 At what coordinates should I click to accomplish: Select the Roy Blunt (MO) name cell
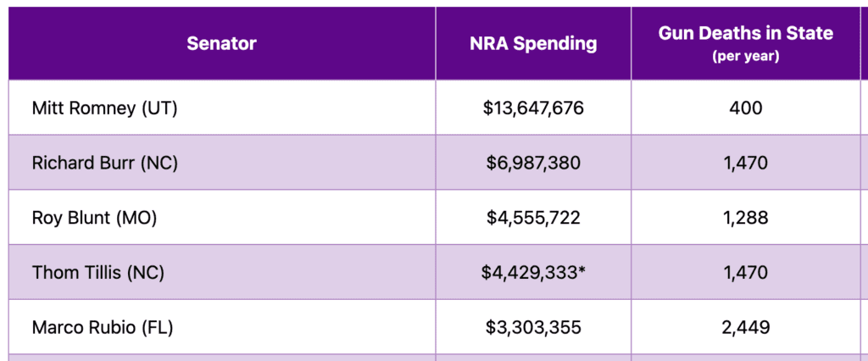point(94,218)
